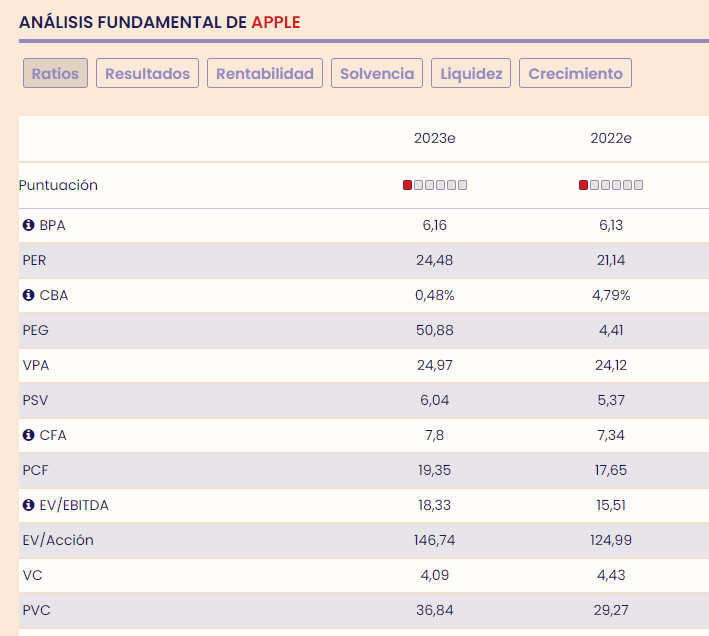Open the Rentabilidad tab
Screen dimensions: 709x636
[x=265, y=73]
